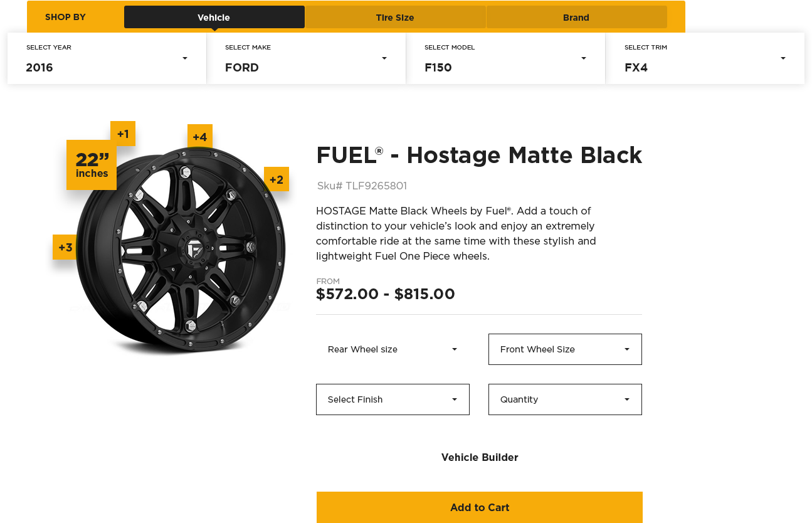The width and height of the screenshot is (812, 523).
Task: Click the +1 wheel size badge
Action: (123, 134)
